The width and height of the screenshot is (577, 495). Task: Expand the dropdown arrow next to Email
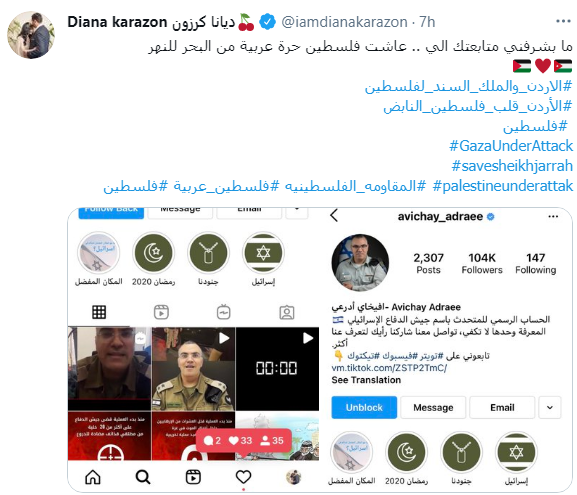[x=550, y=407]
